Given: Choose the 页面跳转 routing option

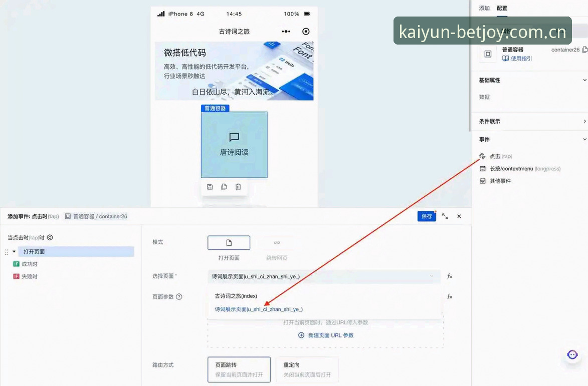Looking at the screenshot, I should pos(239,369).
